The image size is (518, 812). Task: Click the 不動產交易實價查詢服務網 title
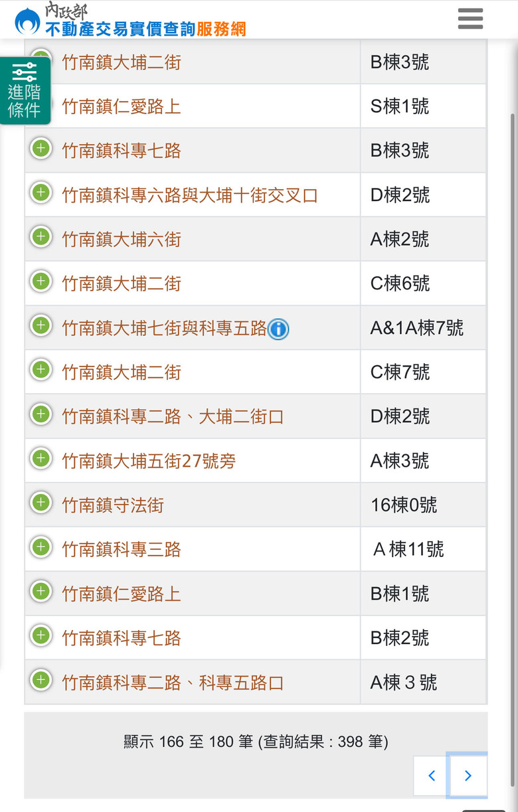pos(145,28)
